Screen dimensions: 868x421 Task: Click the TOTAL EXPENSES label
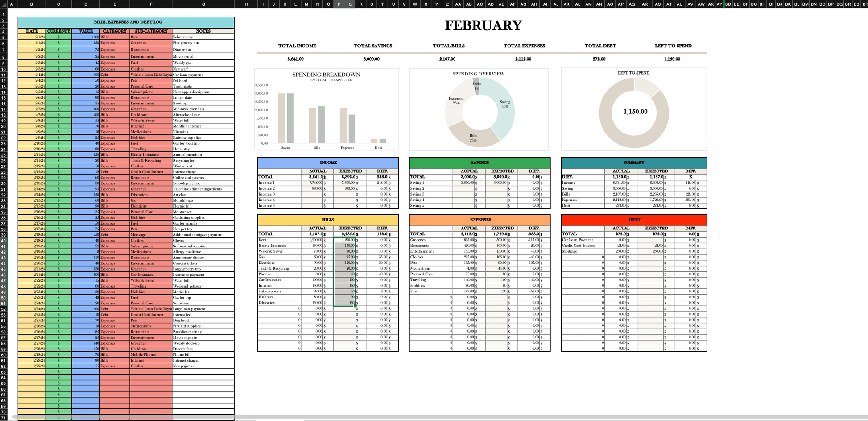[x=524, y=46]
